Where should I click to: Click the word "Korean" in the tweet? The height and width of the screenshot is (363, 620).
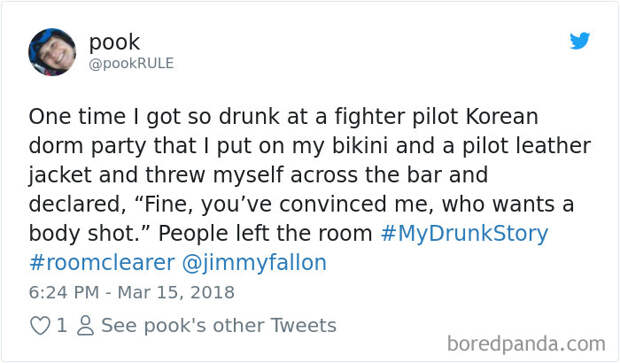tap(502, 117)
